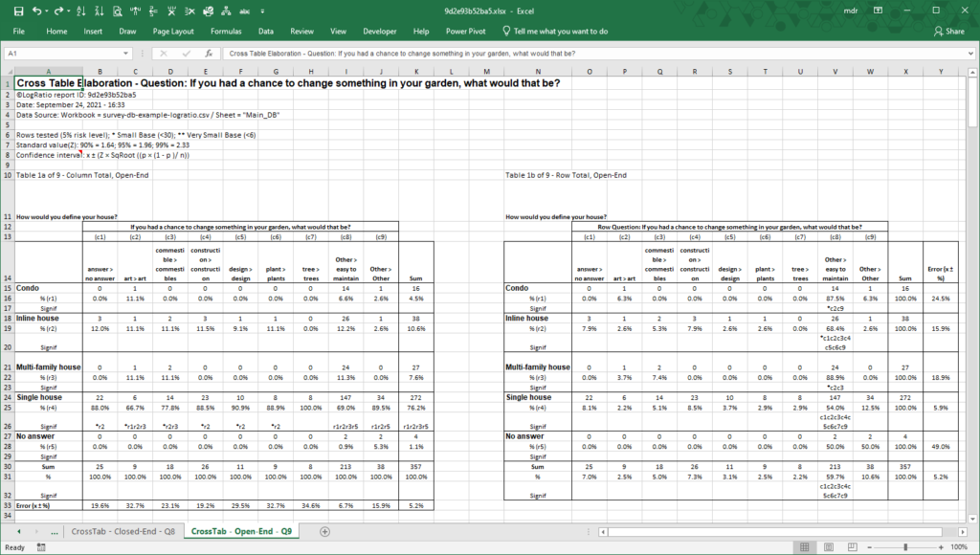Click the Share button
This screenshot has width=980, height=555.
click(948, 31)
